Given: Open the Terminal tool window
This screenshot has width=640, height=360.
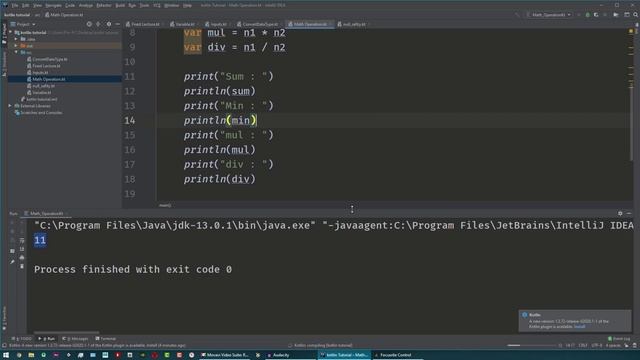Looking at the screenshot, I should click(x=106, y=338).
